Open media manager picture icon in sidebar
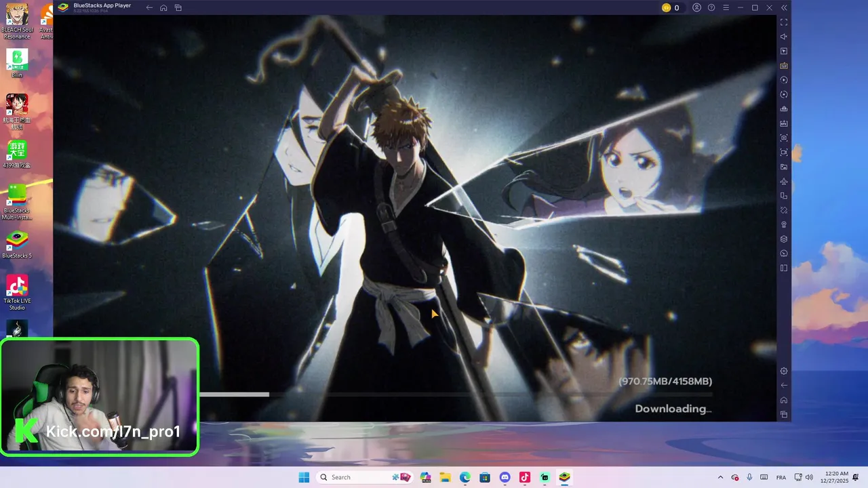Image resolution: width=868 pixels, height=488 pixels. [784, 167]
